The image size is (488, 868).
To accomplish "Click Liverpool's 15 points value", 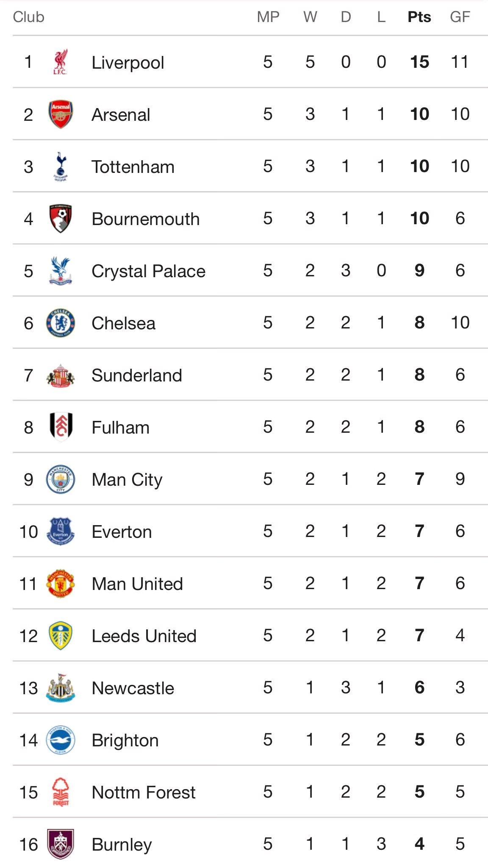I will pyautogui.click(x=420, y=62).
